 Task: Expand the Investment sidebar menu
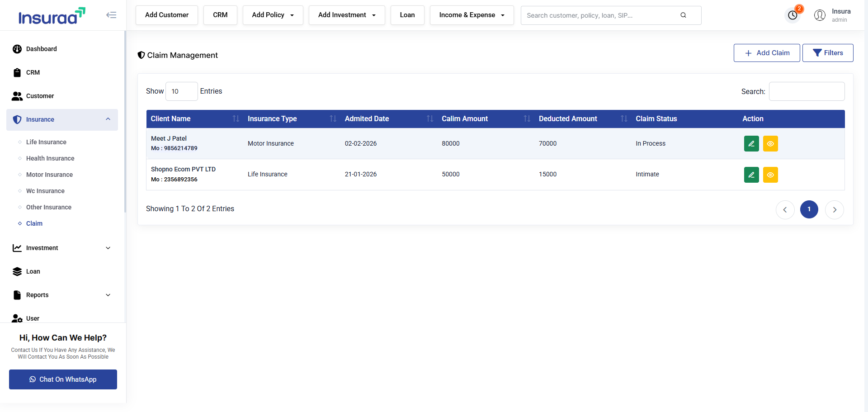[62, 248]
